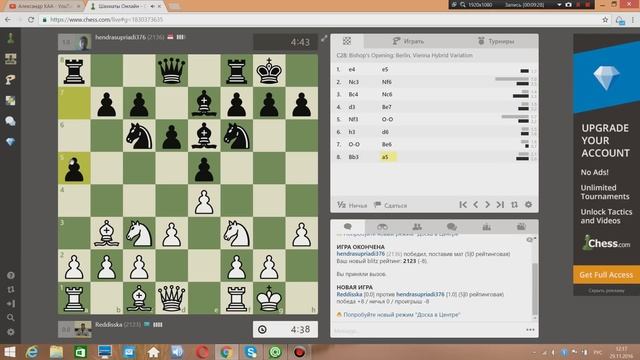Image resolution: width=640 pixels, height=360 pixels.
Task: Select move 7... Be6 in the move list
Action: coord(387,144)
